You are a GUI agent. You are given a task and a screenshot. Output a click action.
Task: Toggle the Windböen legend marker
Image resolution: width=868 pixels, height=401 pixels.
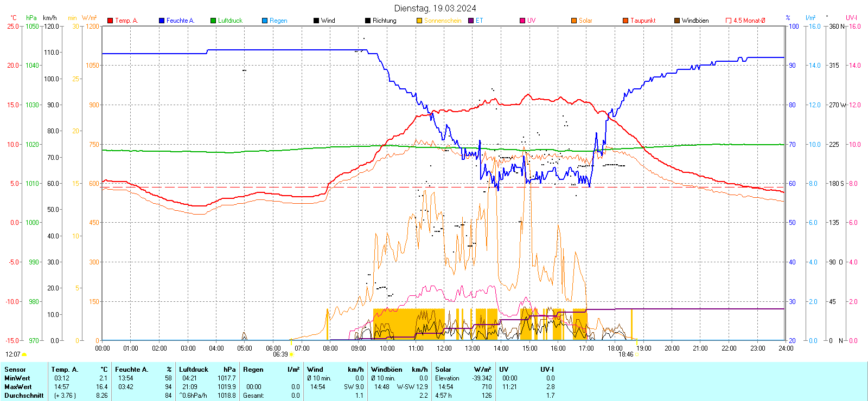coord(677,21)
